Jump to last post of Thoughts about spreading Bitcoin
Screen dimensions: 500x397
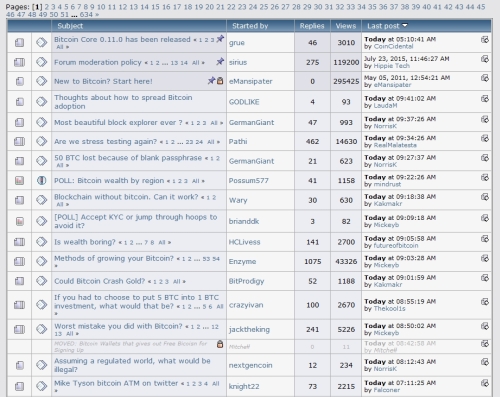(485, 99)
